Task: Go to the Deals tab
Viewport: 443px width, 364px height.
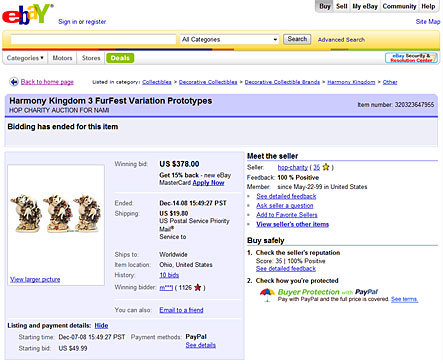Action: (x=120, y=58)
